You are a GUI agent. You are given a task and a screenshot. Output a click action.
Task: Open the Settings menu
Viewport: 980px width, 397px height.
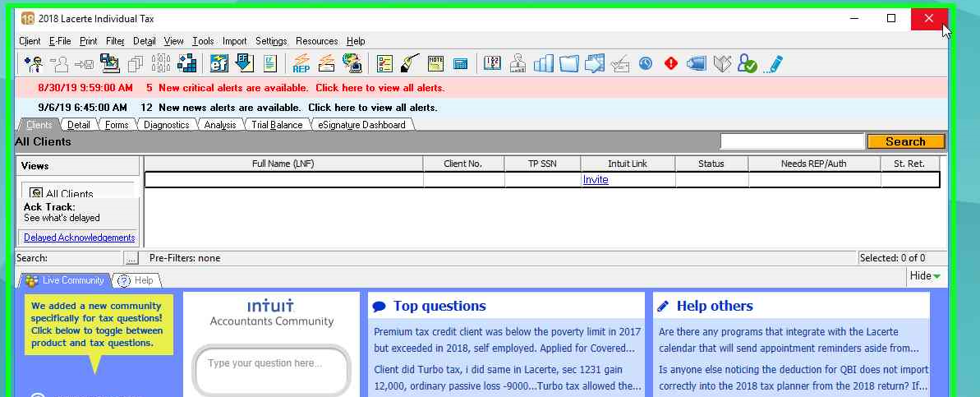271,41
